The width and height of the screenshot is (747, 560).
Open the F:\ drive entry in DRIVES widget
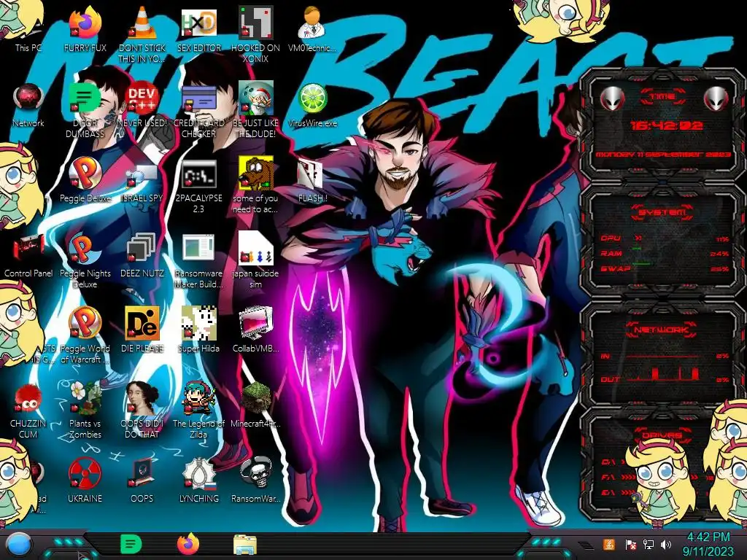click(x=617, y=477)
